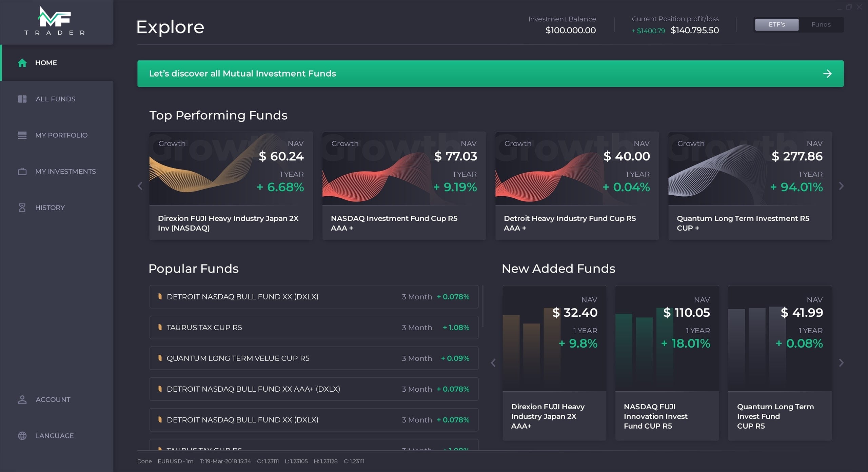Click the All Funds grid icon

pos(22,99)
